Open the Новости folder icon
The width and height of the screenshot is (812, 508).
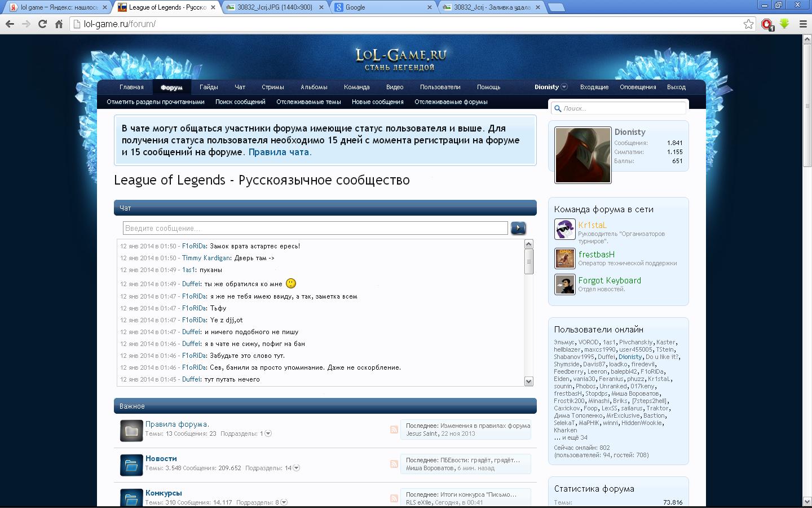point(131,465)
